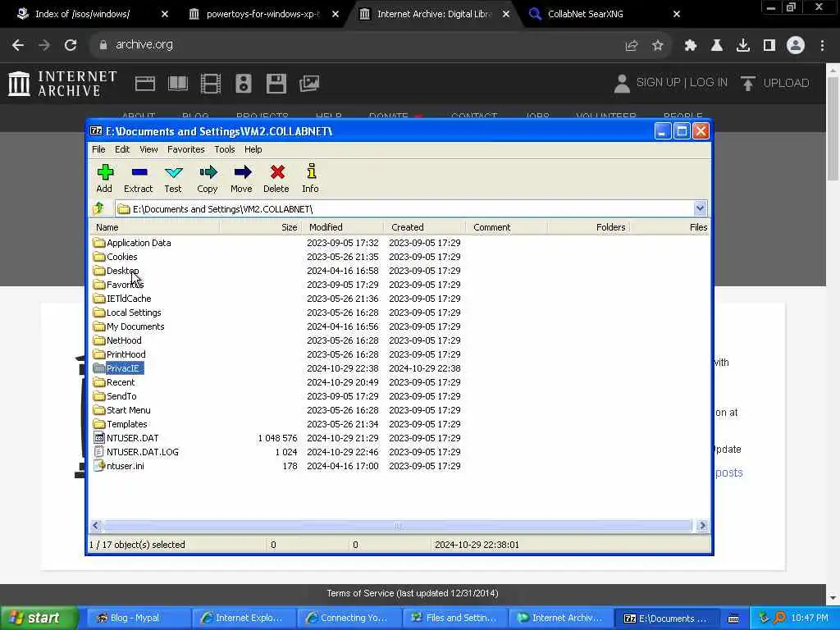Open the Tools menu in 7-Zip

pos(225,149)
